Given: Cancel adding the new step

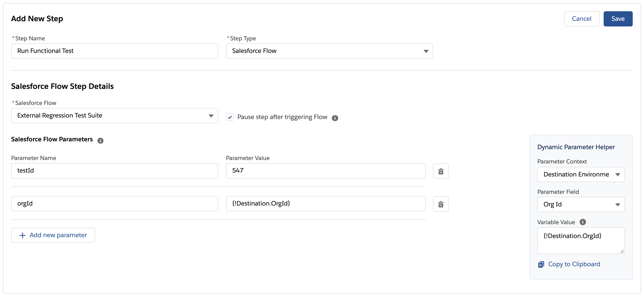Looking at the screenshot, I should [x=582, y=18].
